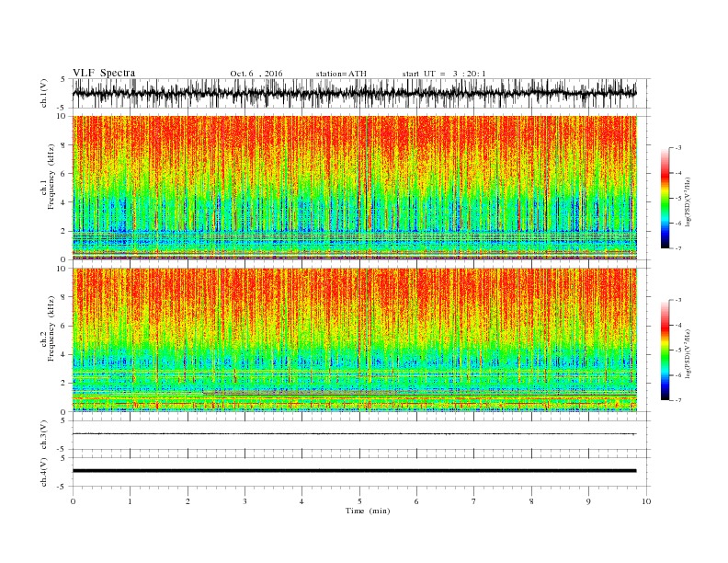Click the ch.1 spectrogram "10" kHz tick label

pos(62,116)
